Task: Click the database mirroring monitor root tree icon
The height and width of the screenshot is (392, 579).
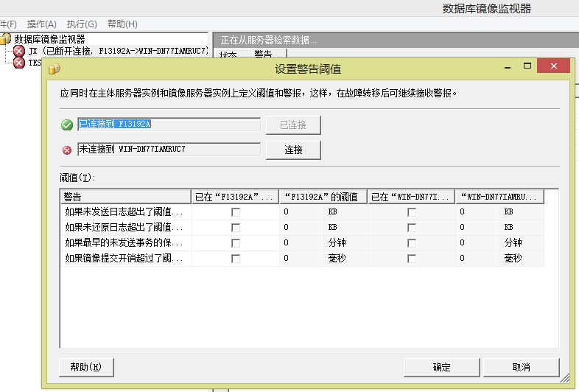Action: [6, 39]
